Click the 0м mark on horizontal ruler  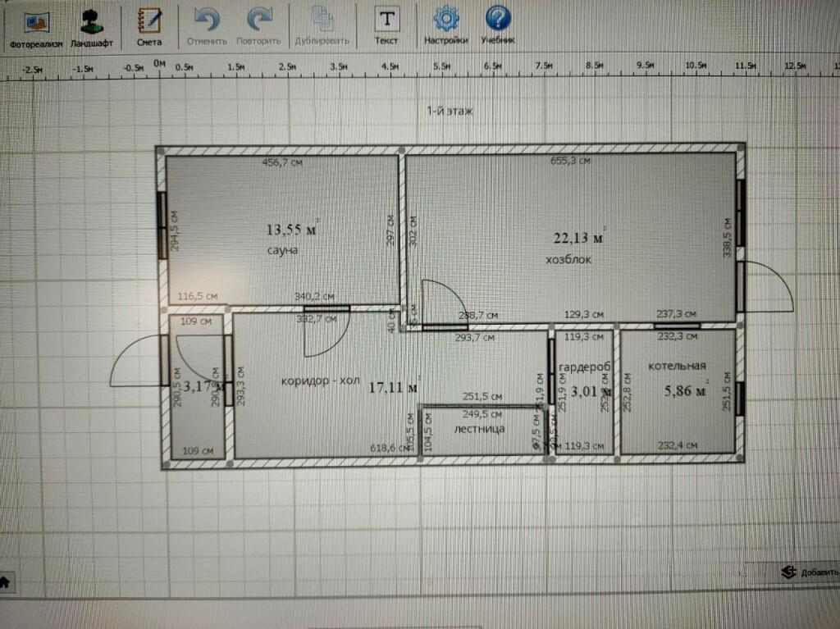coord(160,64)
